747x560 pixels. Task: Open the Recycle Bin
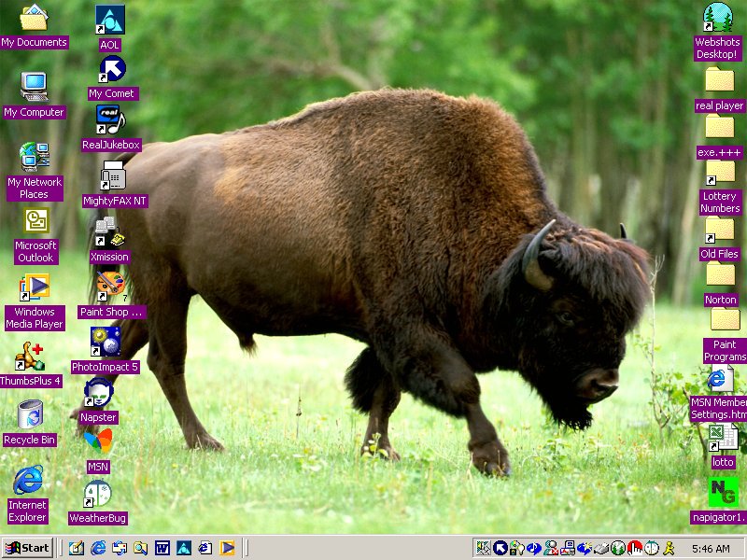(29, 414)
